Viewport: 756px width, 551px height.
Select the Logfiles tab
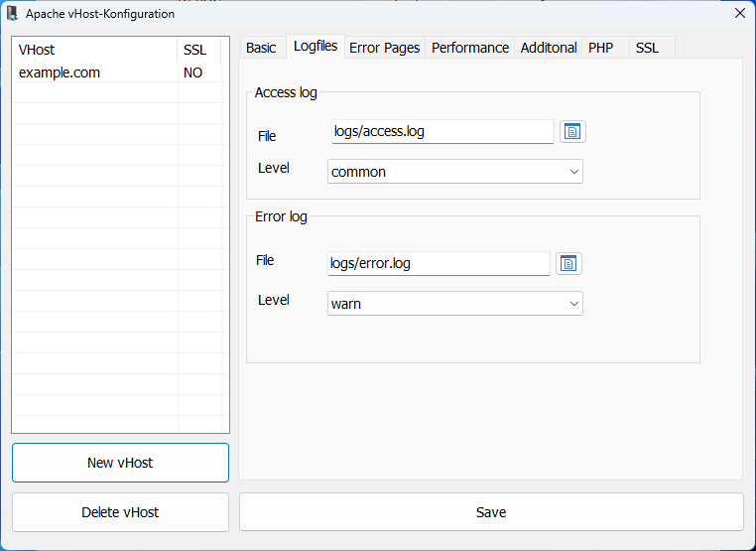315,47
